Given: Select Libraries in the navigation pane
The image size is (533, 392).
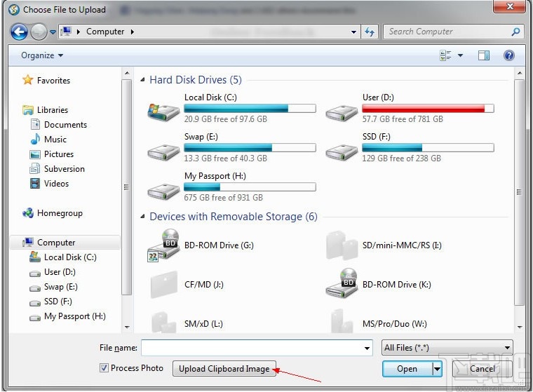Looking at the screenshot, I should (53, 110).
